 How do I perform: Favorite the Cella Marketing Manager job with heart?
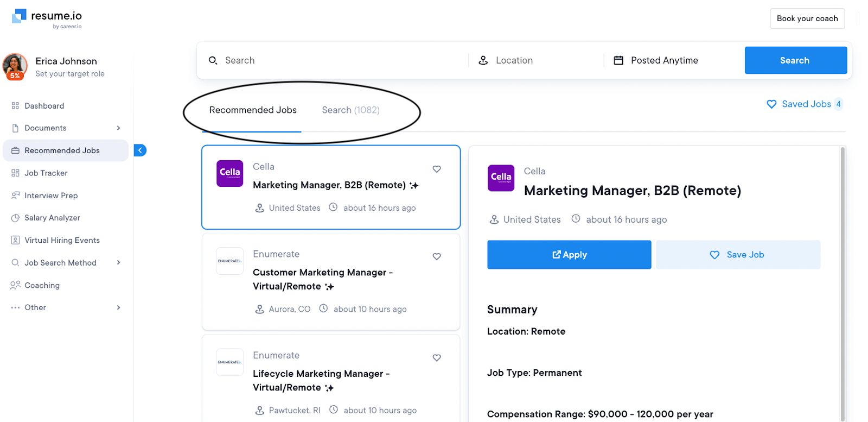click(437, 169)
